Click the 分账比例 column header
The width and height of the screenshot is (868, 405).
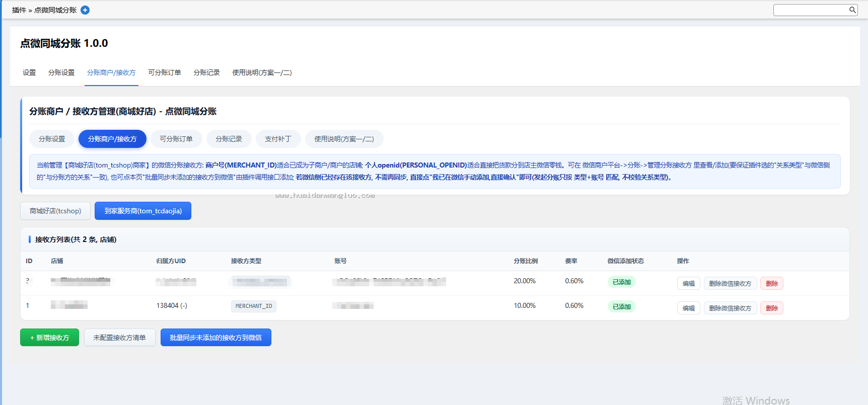pyautogui.click(x=526, y=261)
